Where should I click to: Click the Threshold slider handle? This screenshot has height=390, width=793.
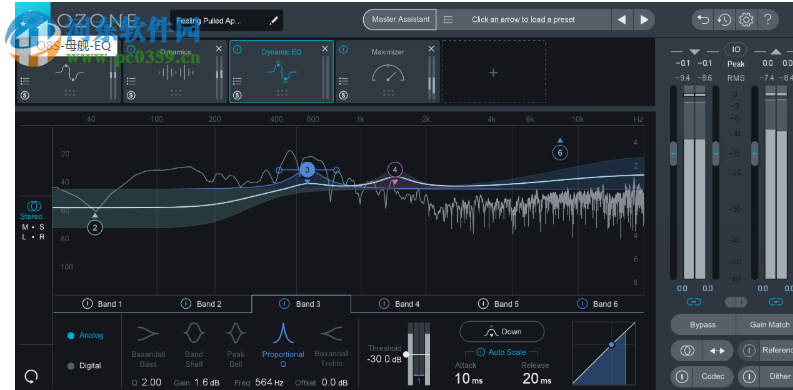(x=406, y=354)
